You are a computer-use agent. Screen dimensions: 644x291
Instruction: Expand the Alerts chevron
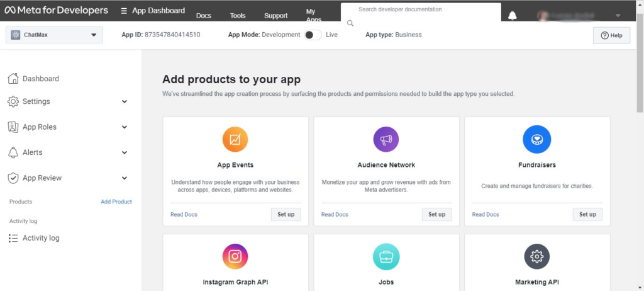[x=125, y=152]
